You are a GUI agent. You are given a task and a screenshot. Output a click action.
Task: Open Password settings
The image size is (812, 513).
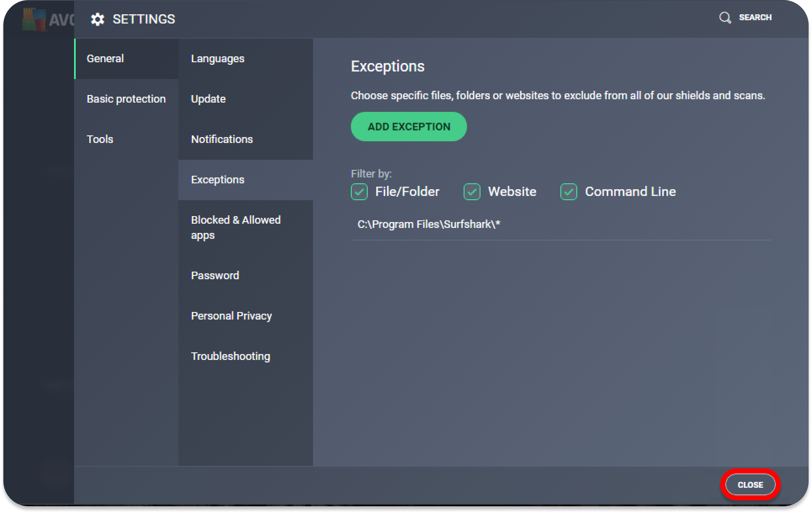click(215, 275)
